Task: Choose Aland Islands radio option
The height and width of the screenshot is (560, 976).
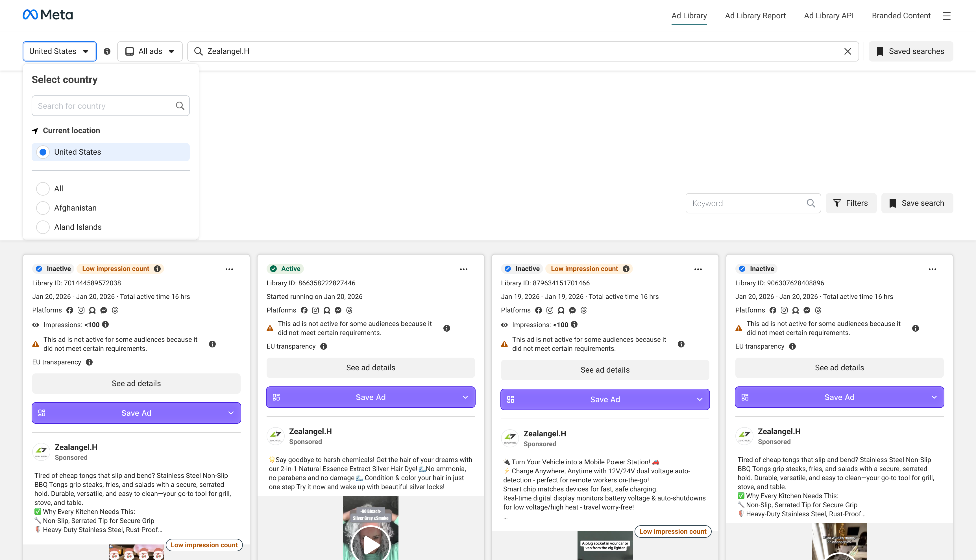Action: click(x=43, y=227)
